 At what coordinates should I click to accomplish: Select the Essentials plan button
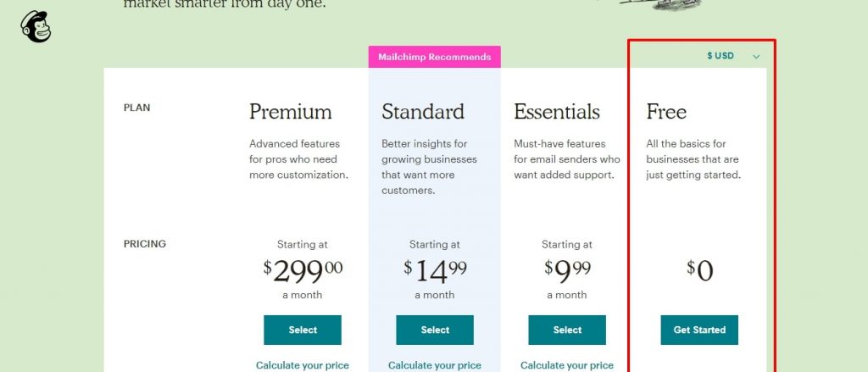click(x=567, y=330)
